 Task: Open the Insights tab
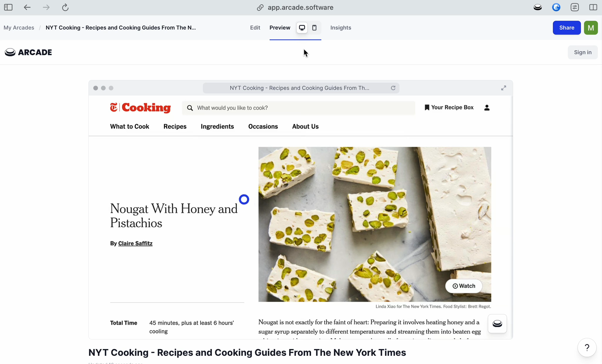(341, 28)
